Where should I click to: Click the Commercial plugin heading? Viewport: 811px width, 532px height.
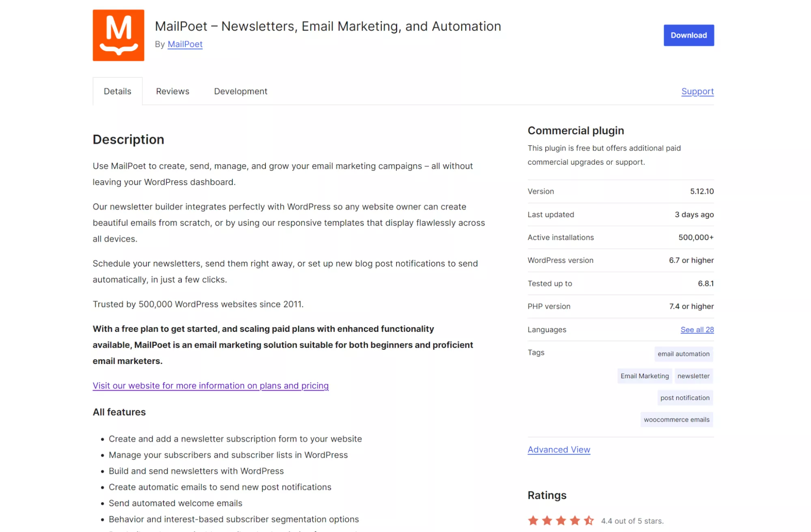576,131
